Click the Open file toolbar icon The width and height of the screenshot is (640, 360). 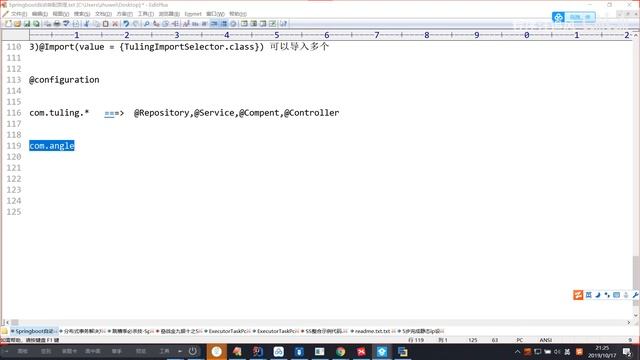[x=18, y=24]
